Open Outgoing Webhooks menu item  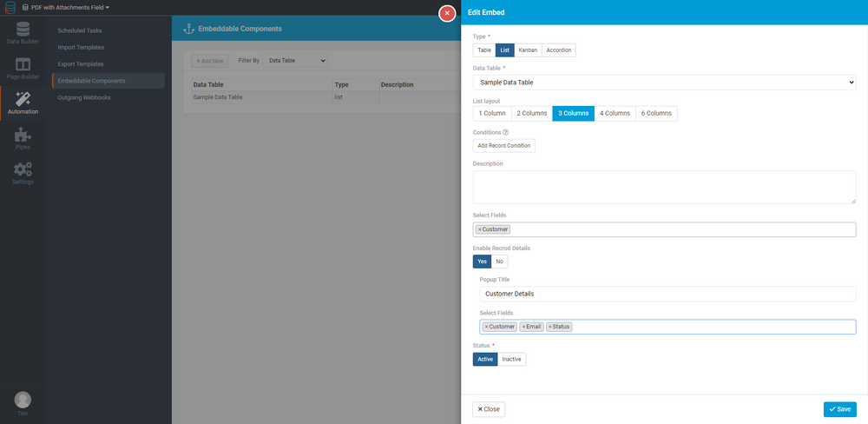point(84,97)
